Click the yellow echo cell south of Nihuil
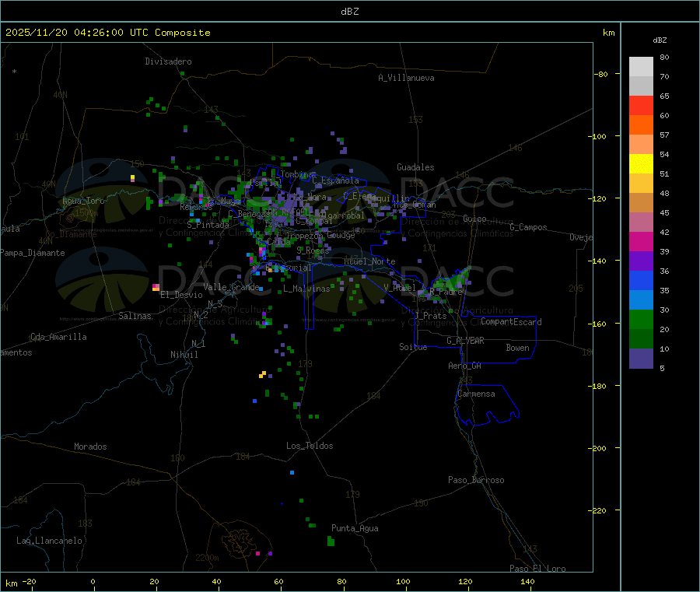The image size is (700, 592). click(x=263, y=375)
